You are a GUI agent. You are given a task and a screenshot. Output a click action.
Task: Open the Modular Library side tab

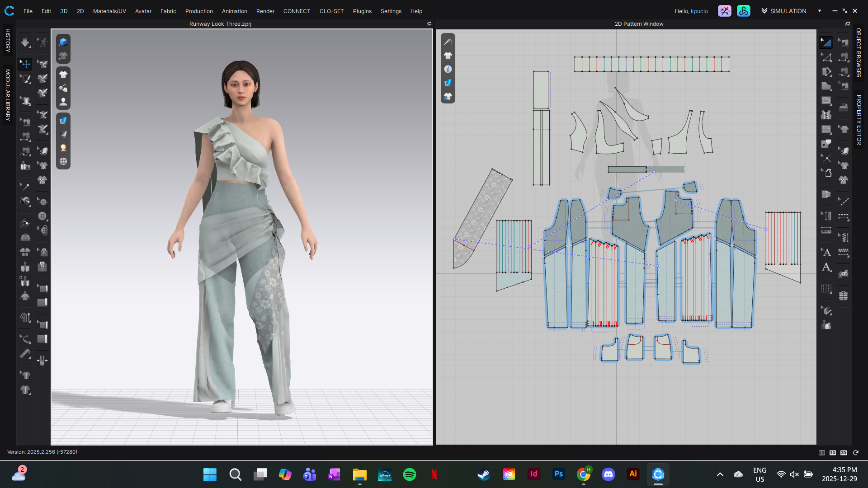coord(8,95)
